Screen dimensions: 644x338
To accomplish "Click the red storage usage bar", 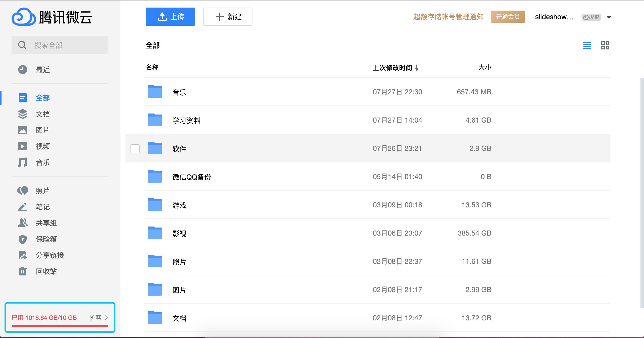I will click(x=60, y=326).
